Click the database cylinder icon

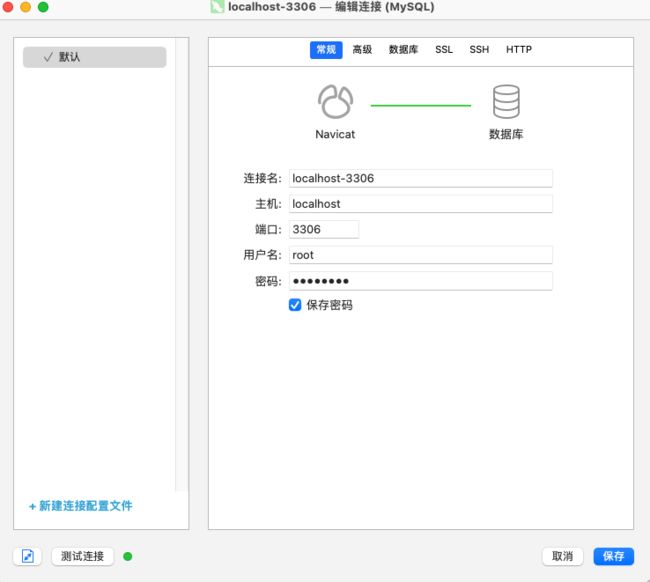[506, 102]
